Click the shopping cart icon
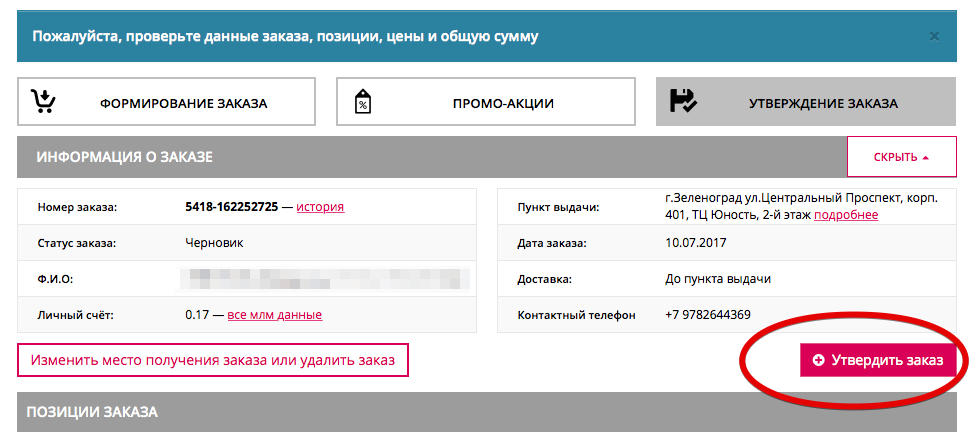The height and width of the screenshot is (439, 974). click(x=42, y=102)
